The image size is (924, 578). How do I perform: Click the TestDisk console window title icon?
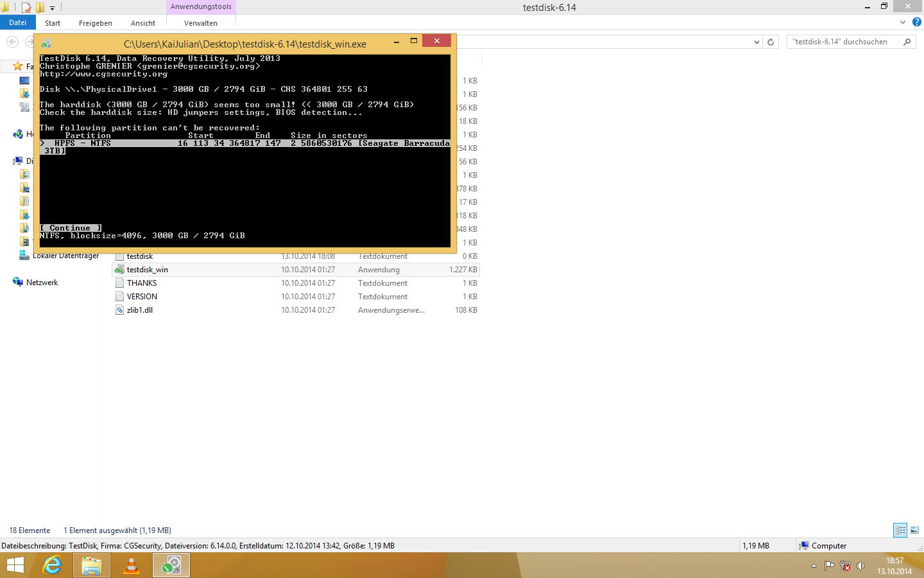(46, 44)
